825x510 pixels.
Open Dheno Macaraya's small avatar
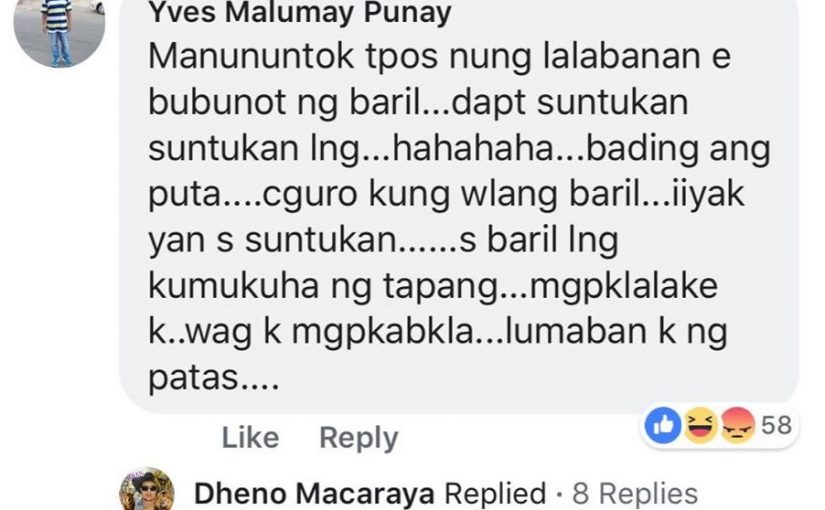pos(147,489)
